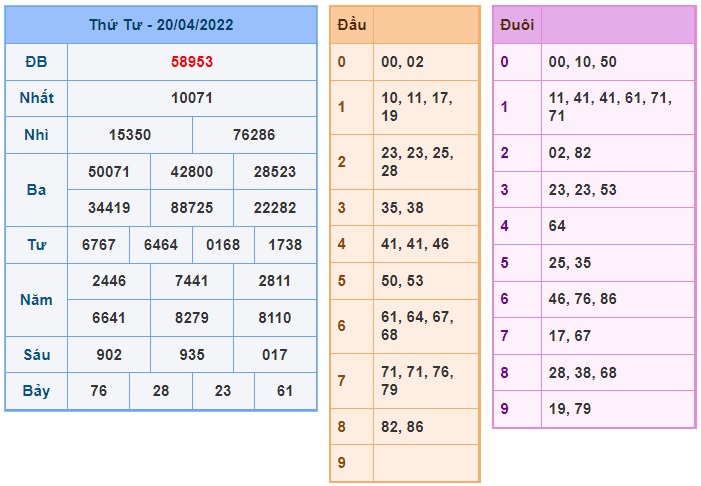Select seventh prize number 61
This screenshot has width=701, height=486.
[x=285, y=391]
